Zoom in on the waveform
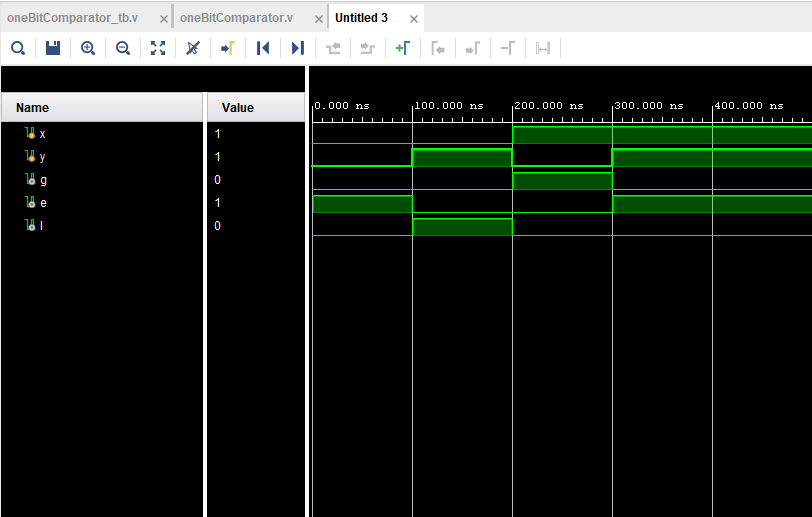812x517 pixels. 88,48
